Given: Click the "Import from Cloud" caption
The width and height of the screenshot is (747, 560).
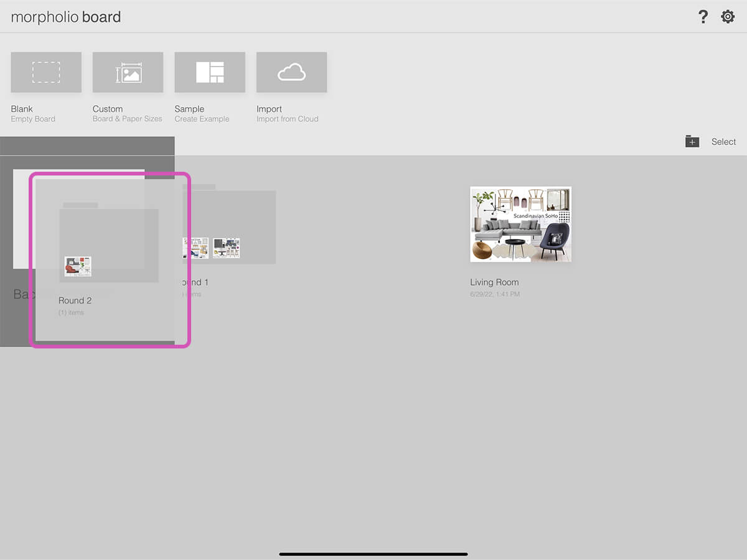Looking at the screenshot, I should pos(287,119).
